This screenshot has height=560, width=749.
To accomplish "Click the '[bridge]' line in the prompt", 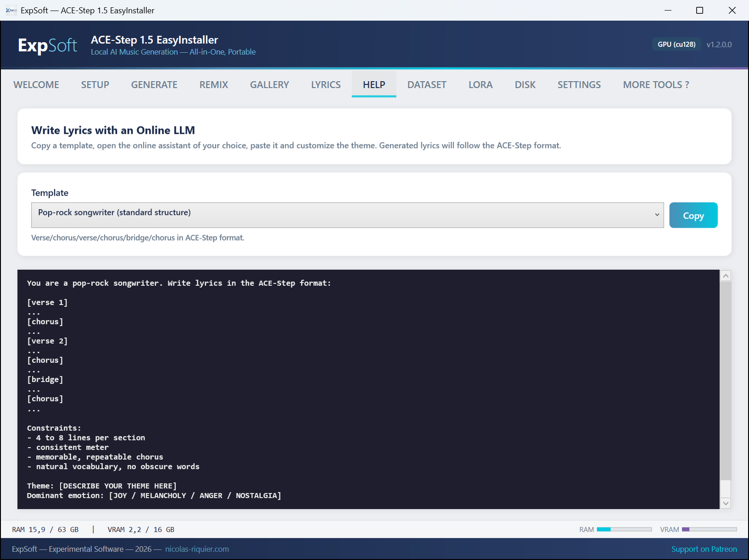I will point(45,379).
